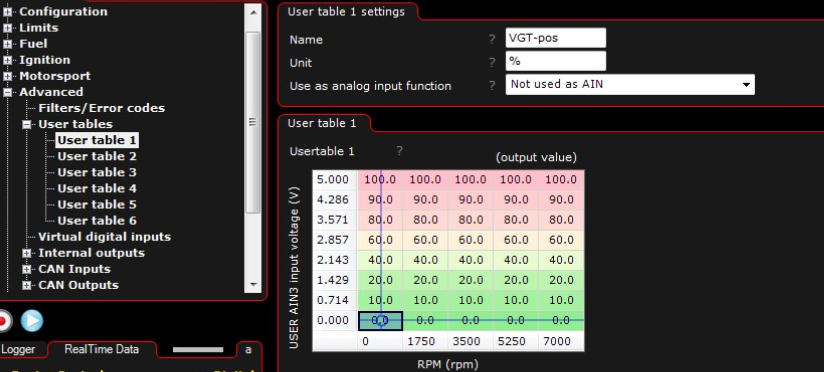Viewport: 824px width, 372px height.
Task: Expand the Configuration tree node
Action: (x=7, y=12)
